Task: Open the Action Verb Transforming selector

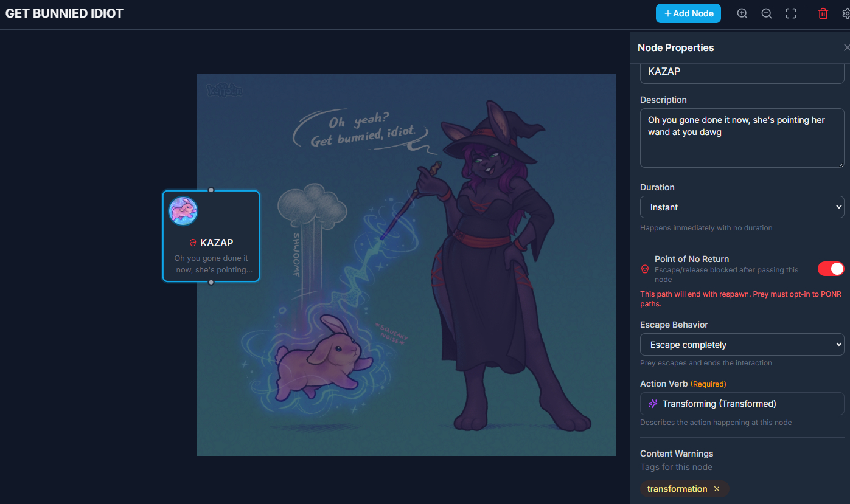Action: (742, 404)
